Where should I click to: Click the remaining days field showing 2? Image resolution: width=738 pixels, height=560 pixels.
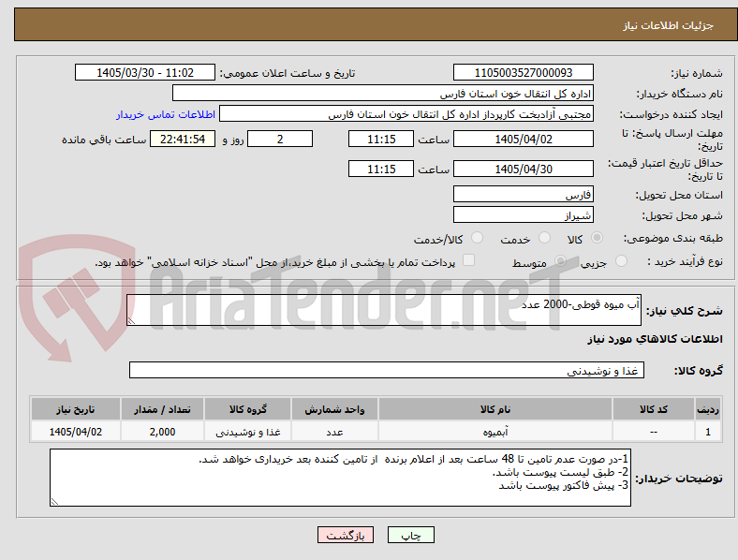point(280,139)
